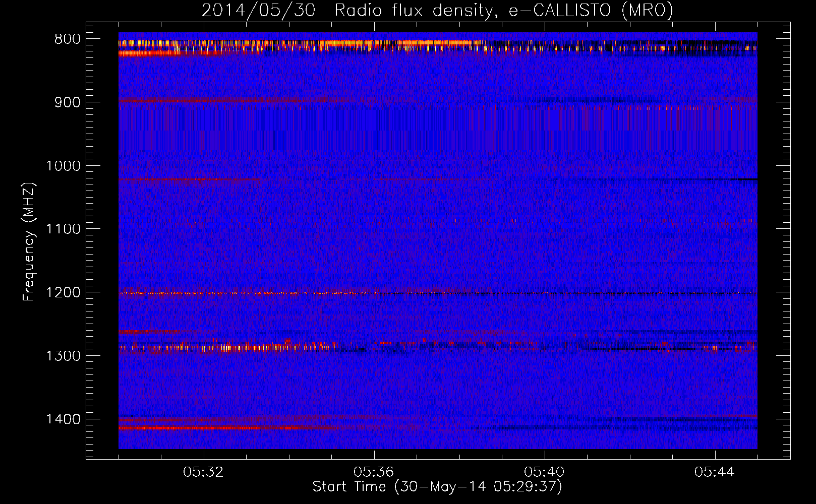This screenshot has height=504, width=816.
Task: Click the '1000' frequency axis label
Action: tap(63, 166)
